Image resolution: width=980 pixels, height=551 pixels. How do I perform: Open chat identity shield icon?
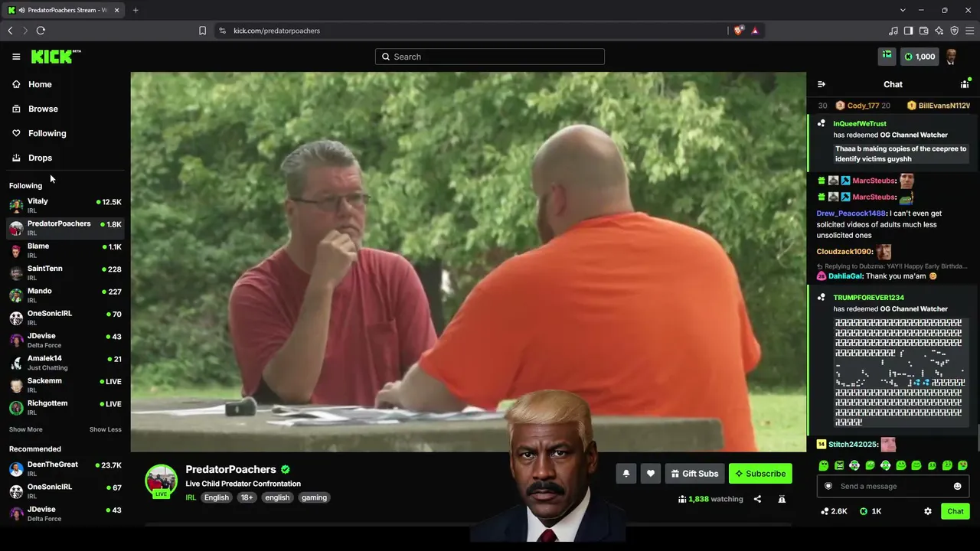pyautogui.click(x=828, y=486)
